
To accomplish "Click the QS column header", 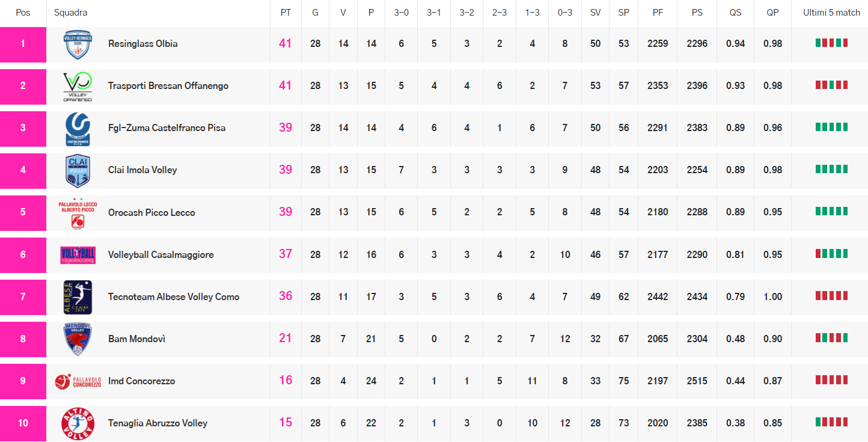I will (735, 13).
